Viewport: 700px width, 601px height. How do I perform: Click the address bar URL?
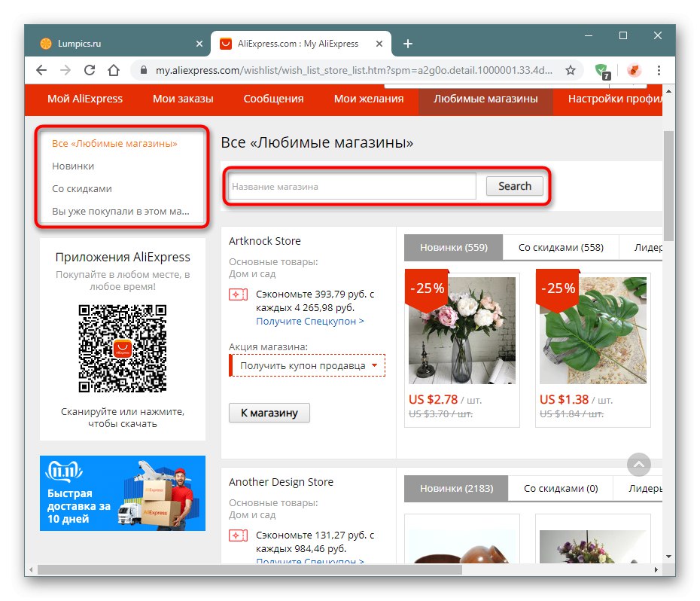354,70
